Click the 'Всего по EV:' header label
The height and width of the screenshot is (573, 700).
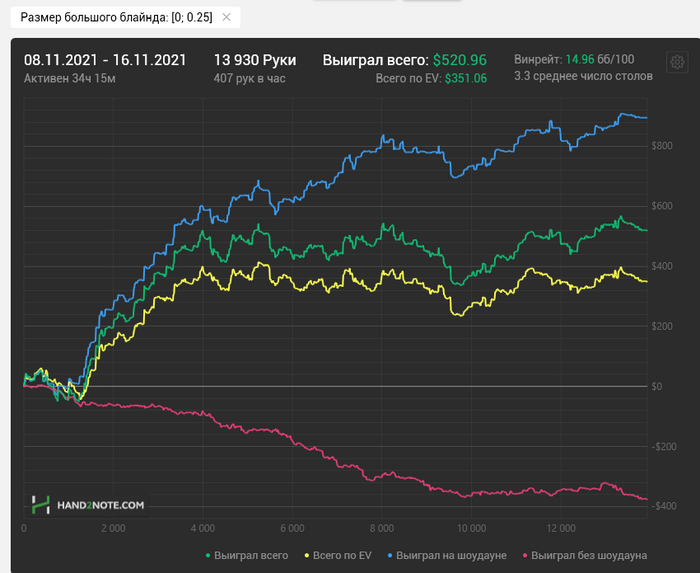(408, 79)
